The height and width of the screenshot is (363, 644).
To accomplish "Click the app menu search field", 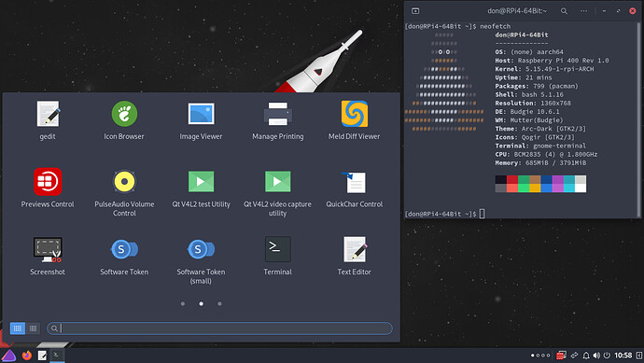I will coord(219,328).
